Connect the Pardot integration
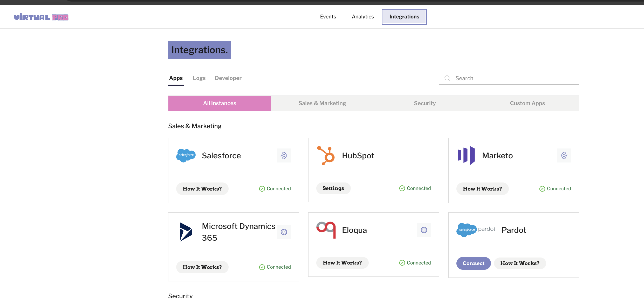The image size is (644, 298). (474, 263)
